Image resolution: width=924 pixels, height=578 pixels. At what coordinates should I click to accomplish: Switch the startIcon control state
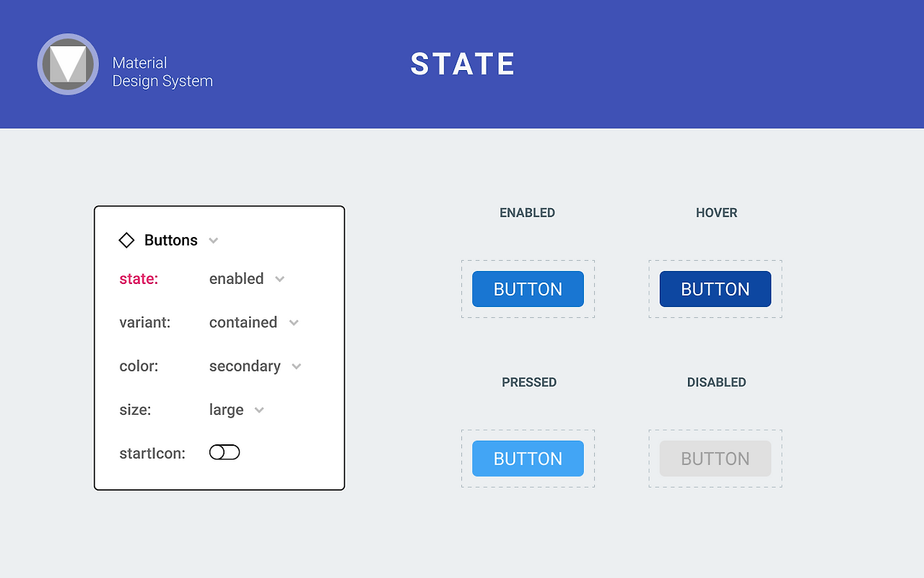coord(225,452)
